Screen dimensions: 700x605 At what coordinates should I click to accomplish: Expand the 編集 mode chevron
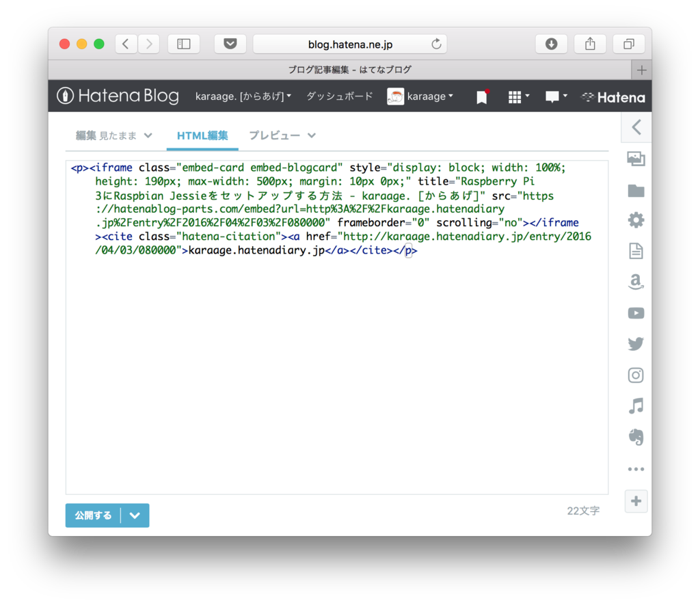(148, 135)
